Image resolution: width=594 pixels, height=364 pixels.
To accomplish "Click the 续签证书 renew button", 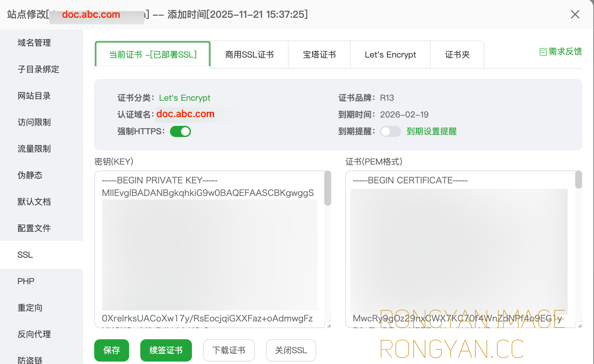I will 166,350.
